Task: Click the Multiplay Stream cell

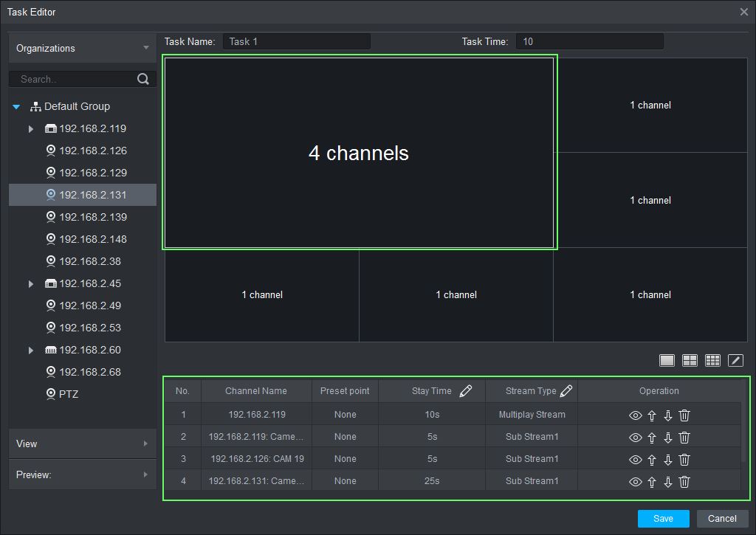Action: point(532,415)
